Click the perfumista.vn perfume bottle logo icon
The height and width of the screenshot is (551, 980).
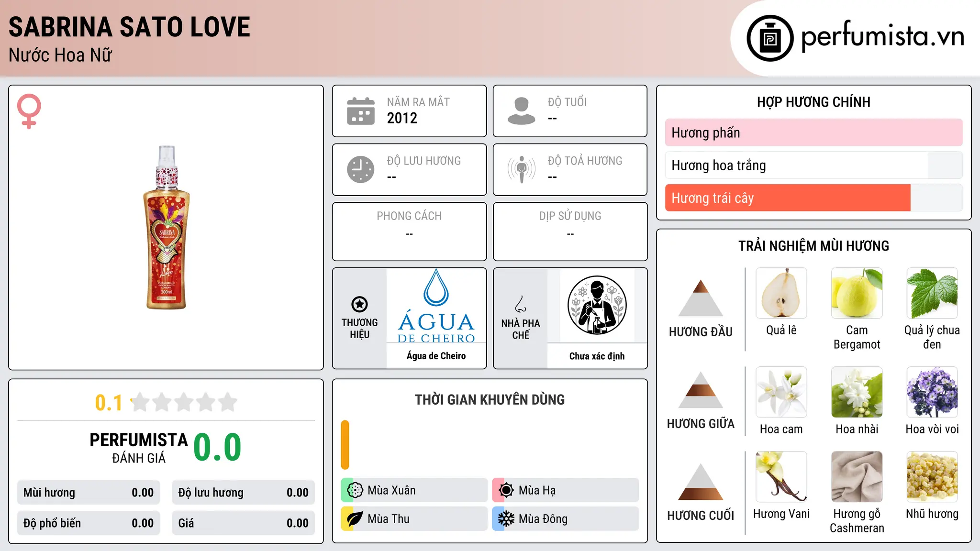(x=770, y=38)
